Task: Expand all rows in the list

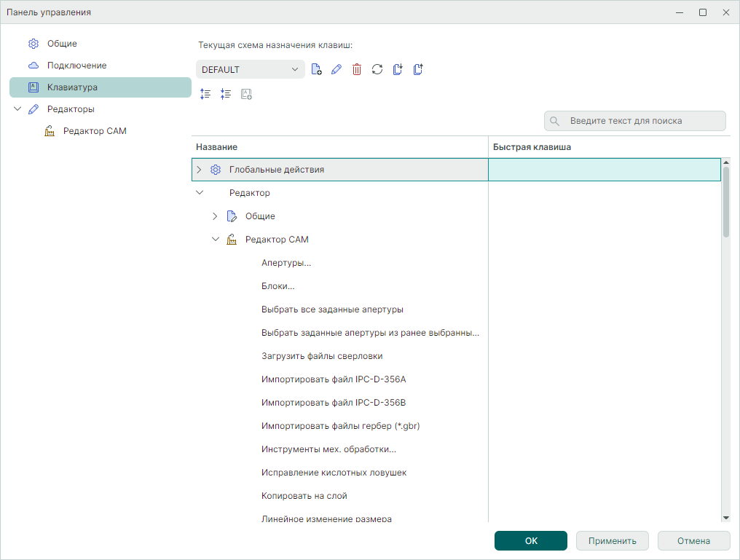Action: tap(205, 94)
